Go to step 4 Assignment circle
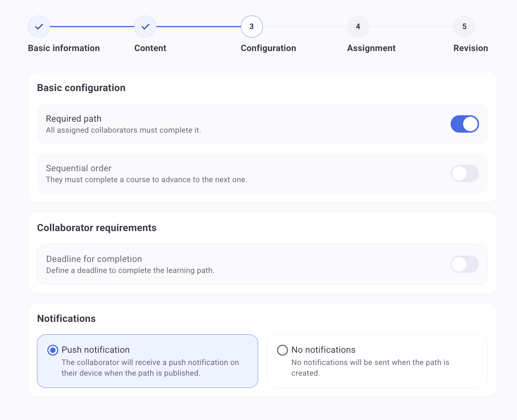The width and height of the screenshot is (517, 420). tap(358, 27)
